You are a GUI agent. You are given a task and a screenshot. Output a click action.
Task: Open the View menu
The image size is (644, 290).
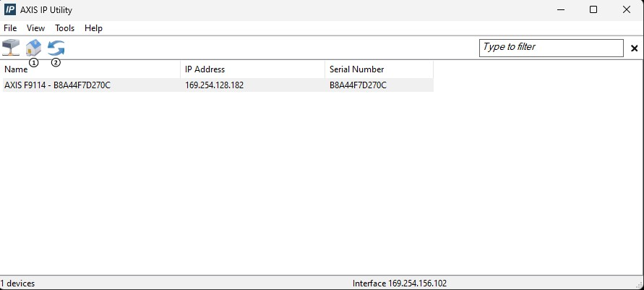coord(35,28)
